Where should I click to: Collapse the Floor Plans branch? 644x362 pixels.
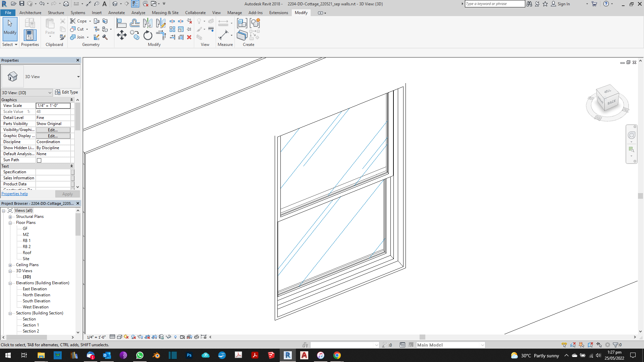[x=10, y=222]
